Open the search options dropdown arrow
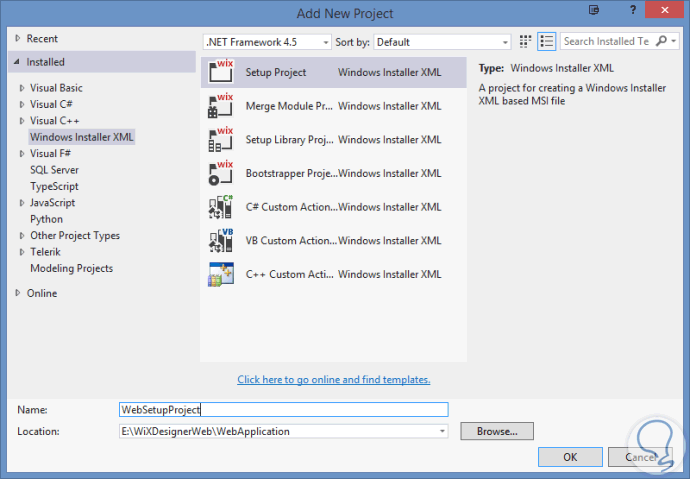The image size is (690, 479). click(x=674, y=41)
